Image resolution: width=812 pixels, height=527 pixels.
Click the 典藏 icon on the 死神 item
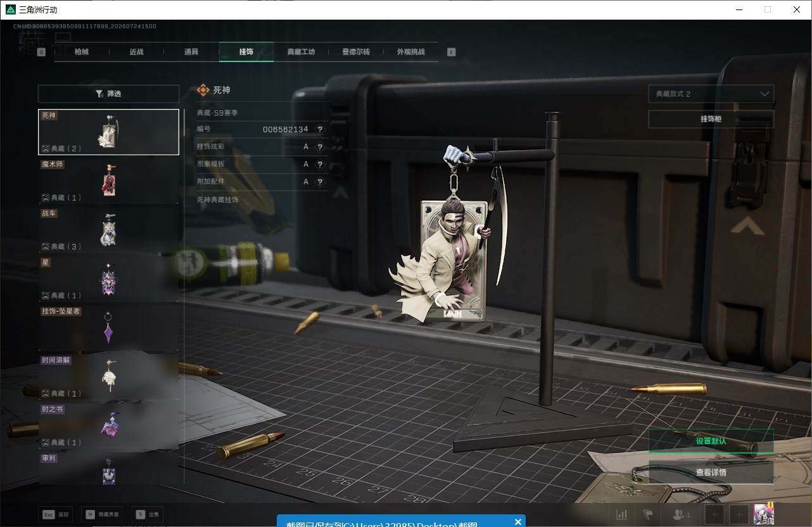tap(46, 148)
